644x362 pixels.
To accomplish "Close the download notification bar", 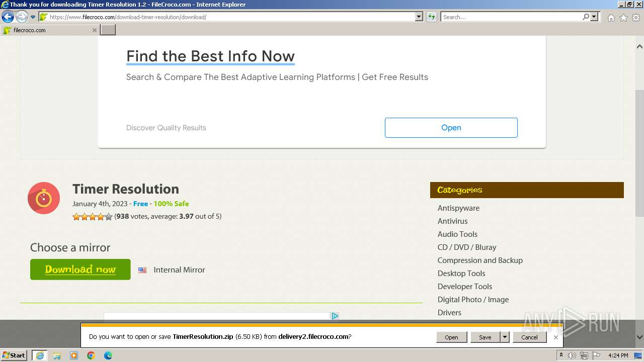I will [x=555, y=337].
